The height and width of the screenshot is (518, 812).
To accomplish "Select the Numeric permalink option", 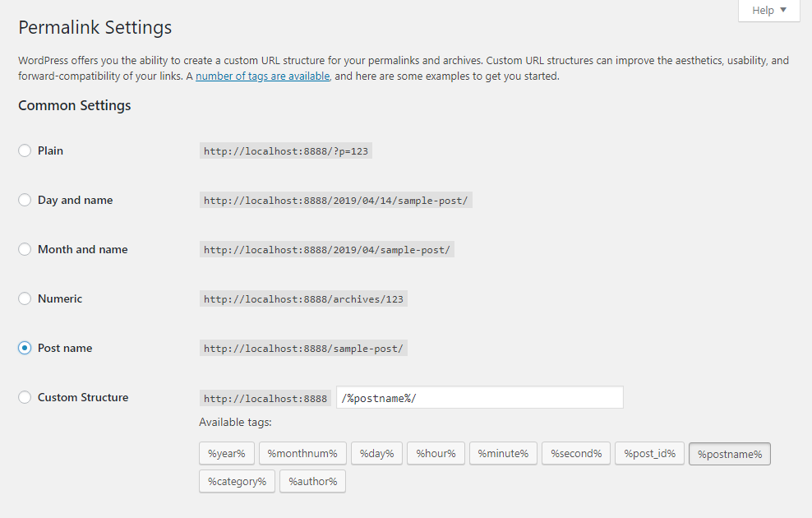I will 25,298.
